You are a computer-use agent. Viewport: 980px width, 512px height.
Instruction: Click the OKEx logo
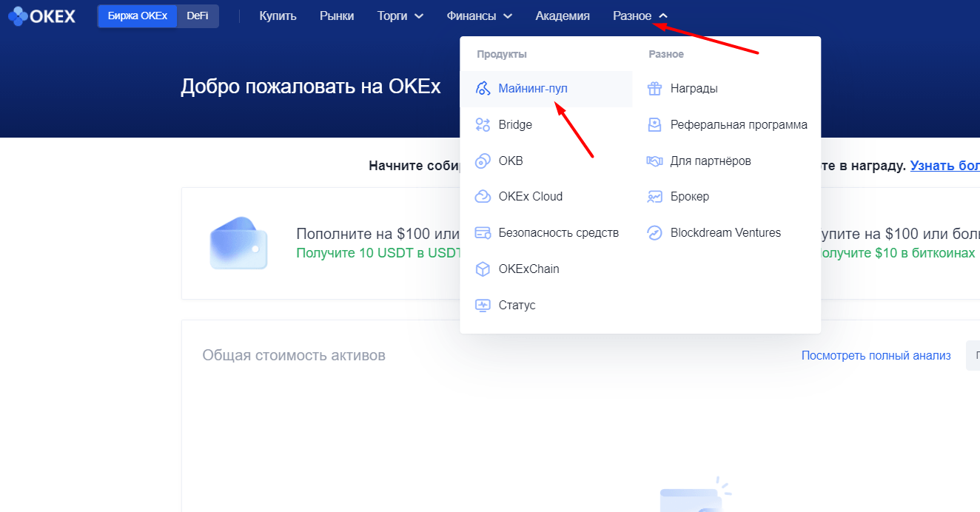point(41,16)
